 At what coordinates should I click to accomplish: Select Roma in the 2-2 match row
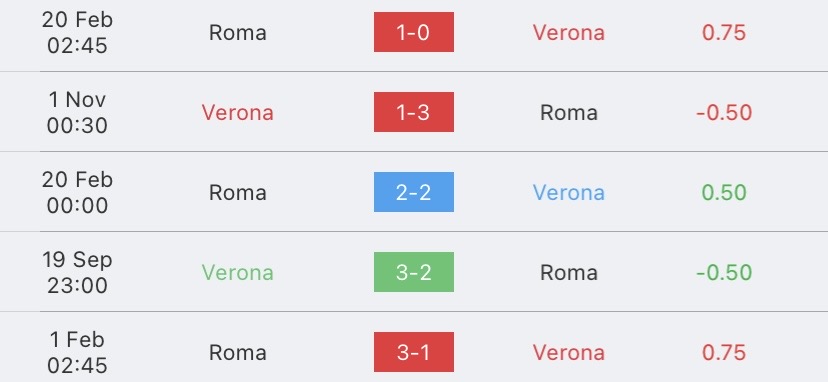238,192
